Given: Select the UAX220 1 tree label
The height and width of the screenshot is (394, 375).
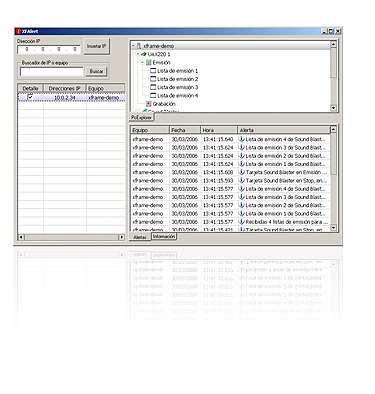Looking at the screenshot, I should (159, 54).
